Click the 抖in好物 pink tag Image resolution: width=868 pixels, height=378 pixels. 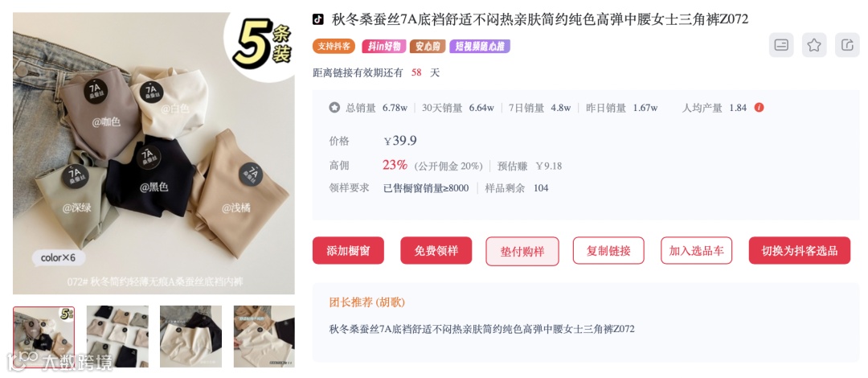pos(384,46)
